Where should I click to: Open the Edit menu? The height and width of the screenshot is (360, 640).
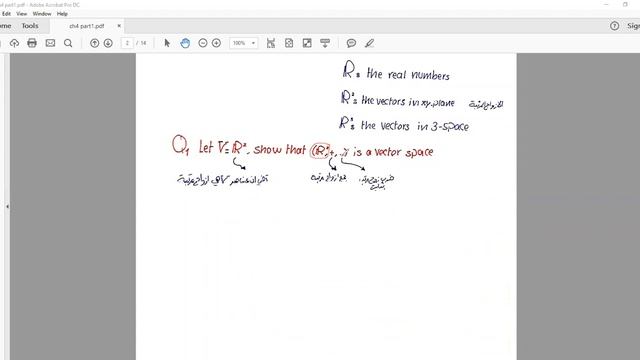6,13
